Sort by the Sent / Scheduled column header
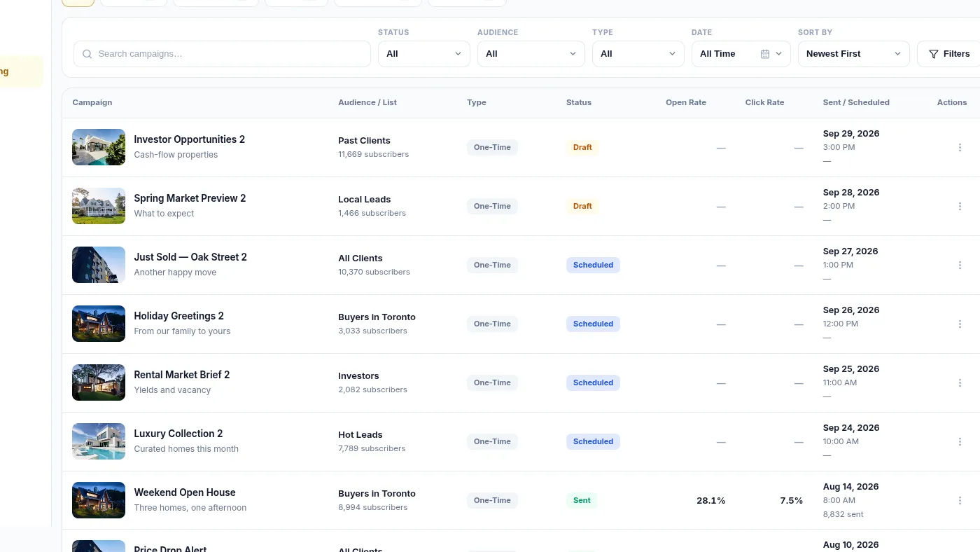This screenshot has width=980, height=552. tap(856, 102)
